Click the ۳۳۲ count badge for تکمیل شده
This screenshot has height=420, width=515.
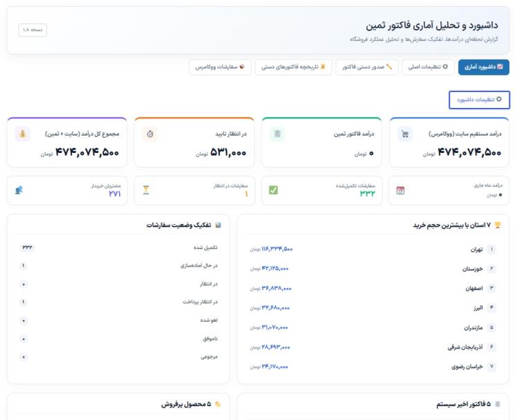tap(27, 247)
